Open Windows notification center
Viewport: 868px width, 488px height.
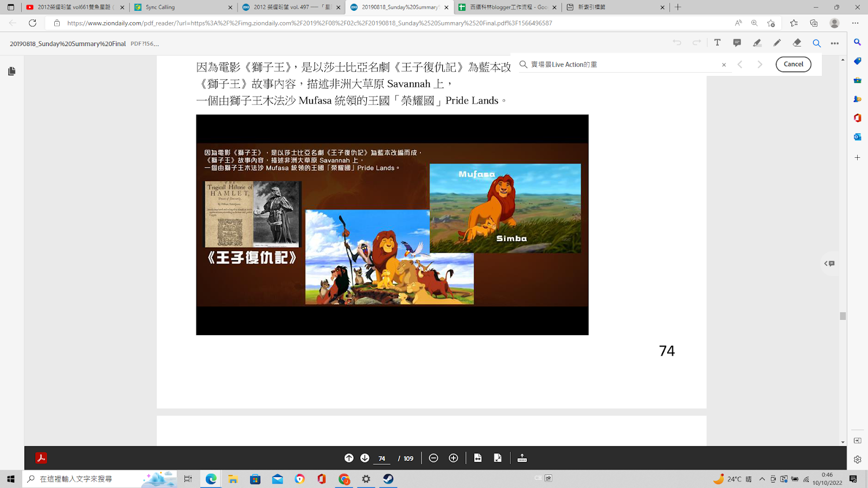853,479
